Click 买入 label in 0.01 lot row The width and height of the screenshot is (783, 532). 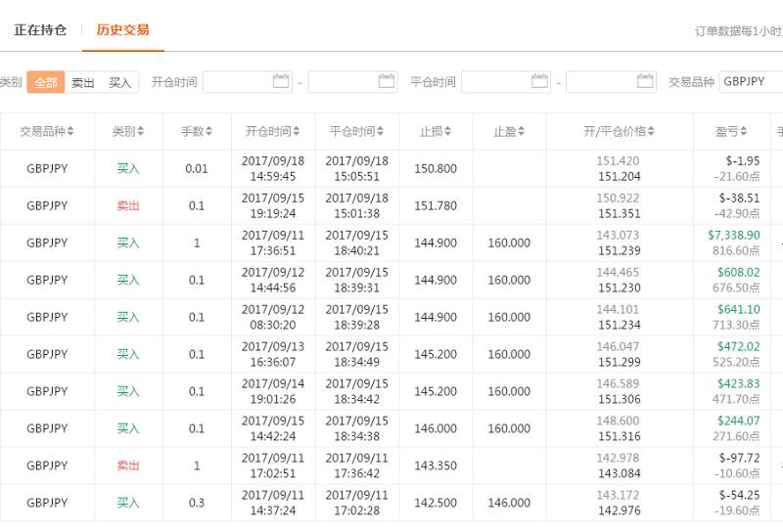(x=128, y=168)
